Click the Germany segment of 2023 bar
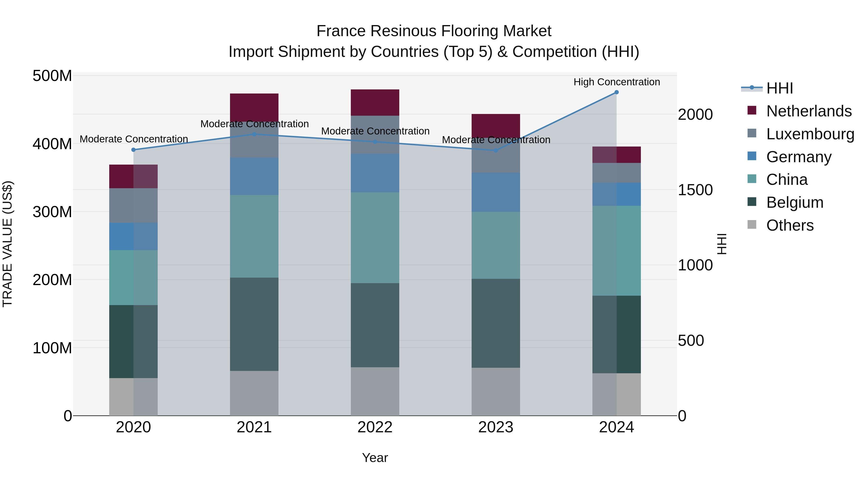 click(x=496, y=192)
